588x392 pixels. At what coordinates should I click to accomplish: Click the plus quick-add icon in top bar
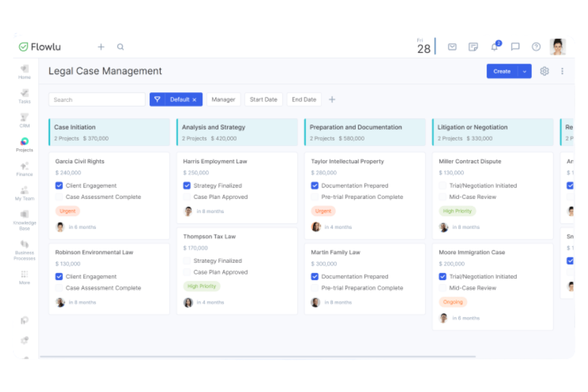click(x=101, y=47)
